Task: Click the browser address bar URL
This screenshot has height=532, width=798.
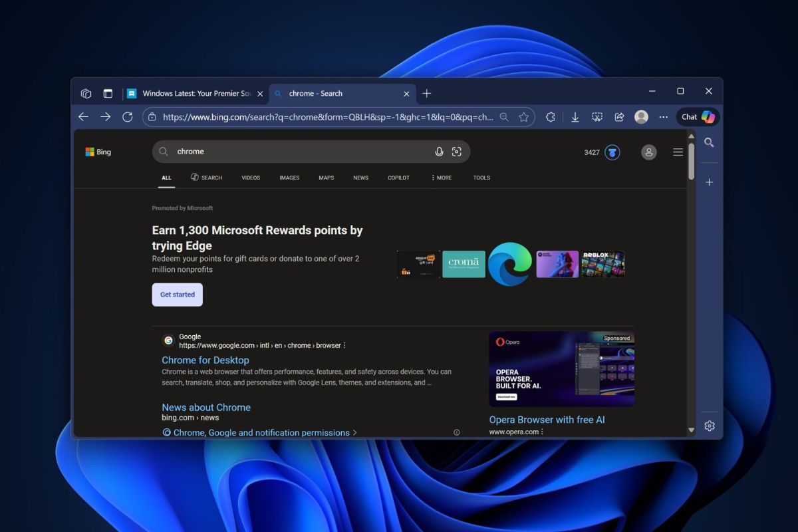Action: coord(328,117)
